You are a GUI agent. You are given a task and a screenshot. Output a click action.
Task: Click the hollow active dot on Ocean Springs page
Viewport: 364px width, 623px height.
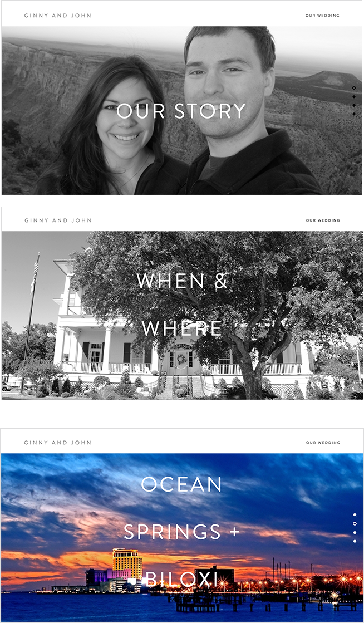355,524
